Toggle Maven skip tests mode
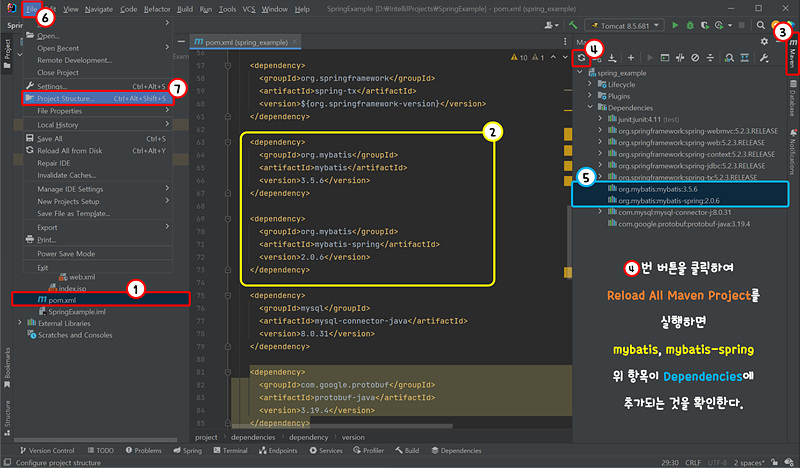The height and width of the screenshot is (468, 800). [695, 58]
